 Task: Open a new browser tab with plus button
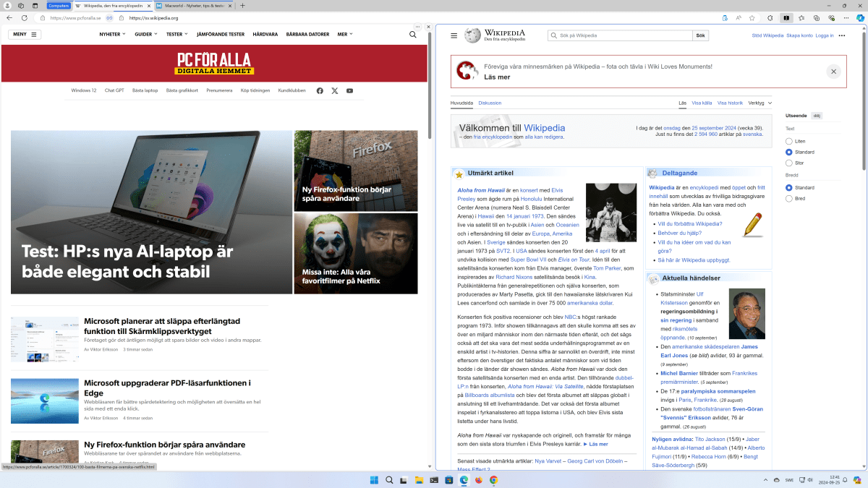pyautogui.click(x=242, y=6)
